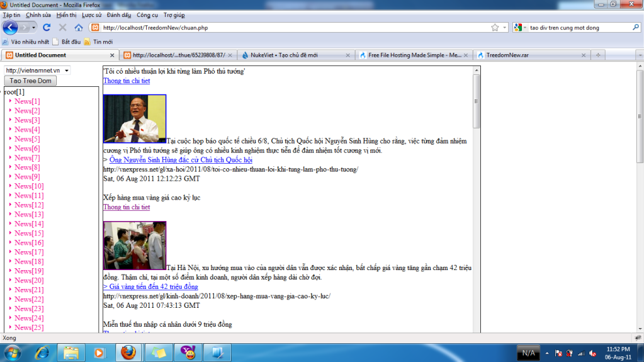Open the Lược sử menu
Viewport: 644px width, 362px height.
point(91,15)
